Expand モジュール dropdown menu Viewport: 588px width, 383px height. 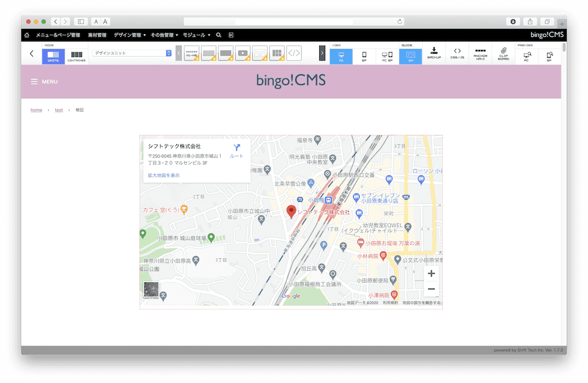196,35
